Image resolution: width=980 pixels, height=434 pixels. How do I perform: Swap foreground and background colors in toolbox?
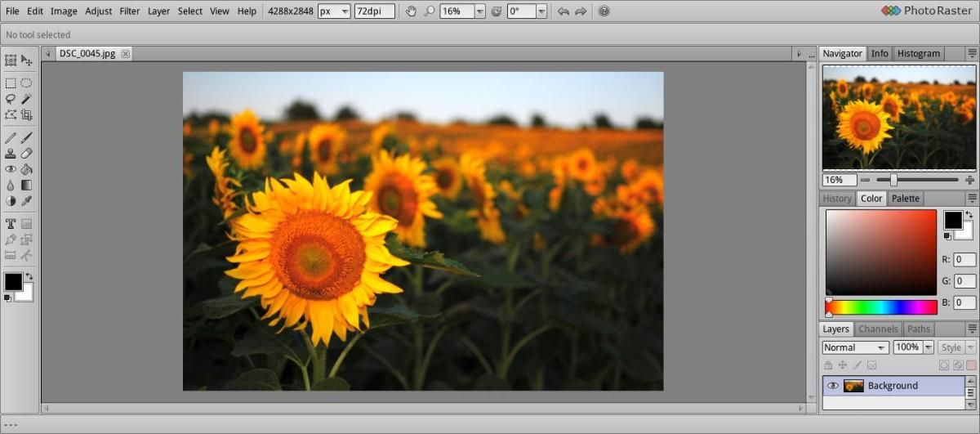29,276
